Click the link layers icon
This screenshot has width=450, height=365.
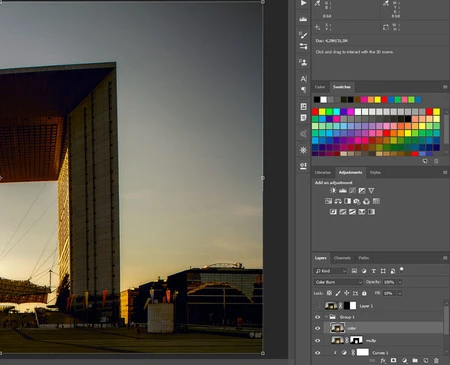coord(372,360)
